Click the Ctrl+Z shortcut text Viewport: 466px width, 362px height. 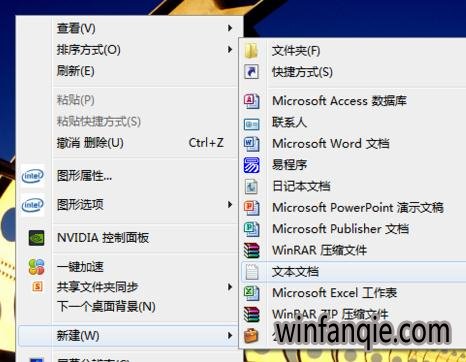pyautogui.click(x=206, y=143)
